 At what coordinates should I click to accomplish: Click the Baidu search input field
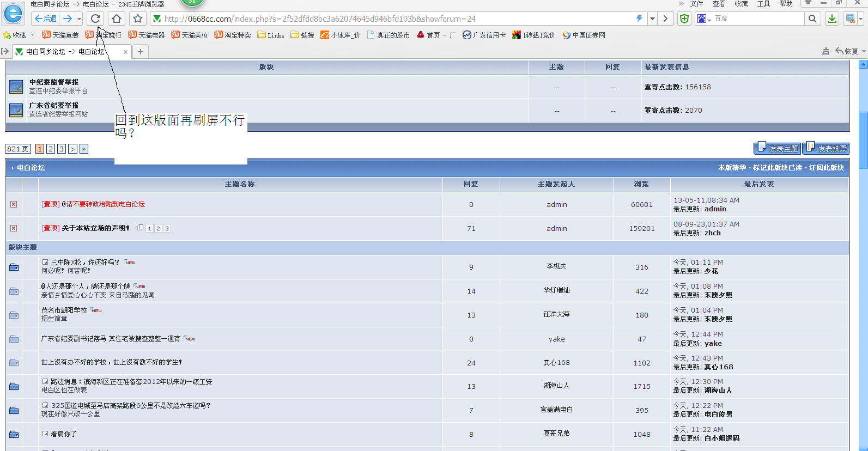pyautogui.click(x=757, y=19)
